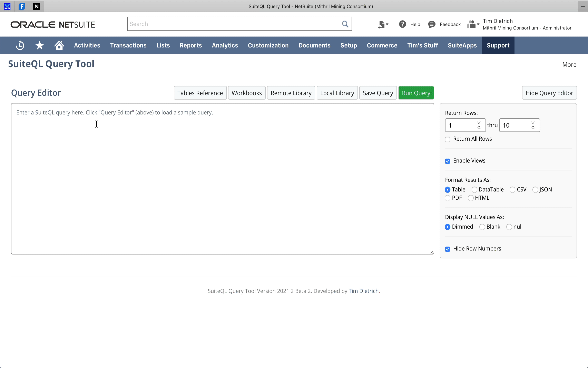Click the Feedback text link
The width and height of the screenshot is (588, 368).
tap(450, 24)
